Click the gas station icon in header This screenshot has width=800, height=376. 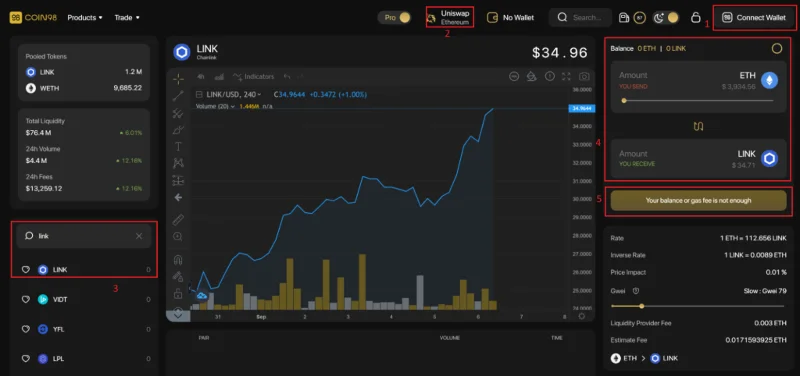pos(623,18)
